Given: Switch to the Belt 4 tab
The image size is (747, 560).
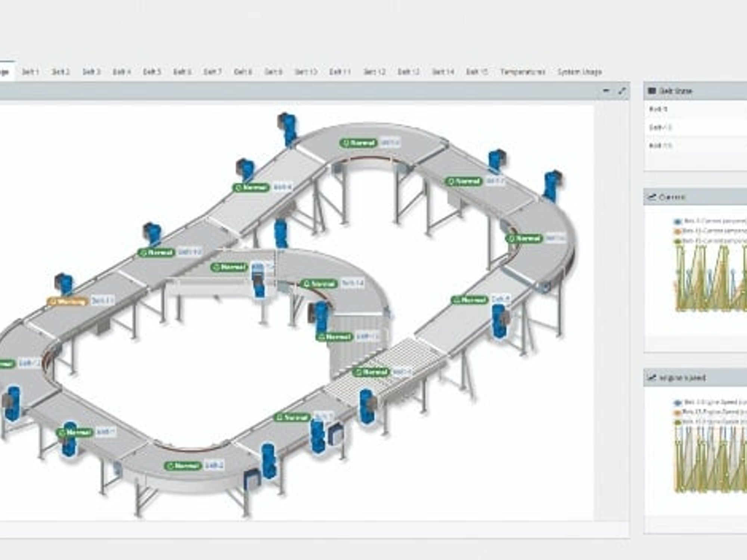Looking at the screenshot, I should [122, 71].
